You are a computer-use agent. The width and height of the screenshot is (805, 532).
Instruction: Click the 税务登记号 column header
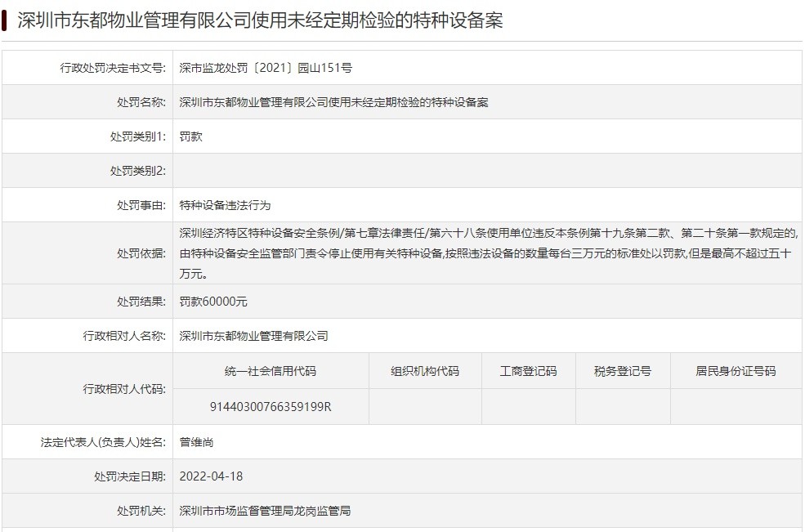tap(623, 371)
